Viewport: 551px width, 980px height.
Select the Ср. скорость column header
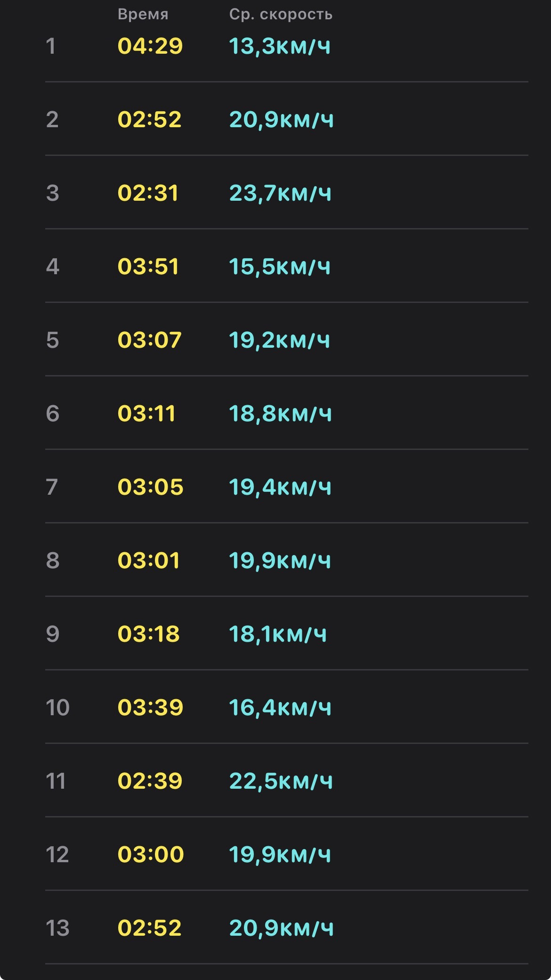point(281,15)
